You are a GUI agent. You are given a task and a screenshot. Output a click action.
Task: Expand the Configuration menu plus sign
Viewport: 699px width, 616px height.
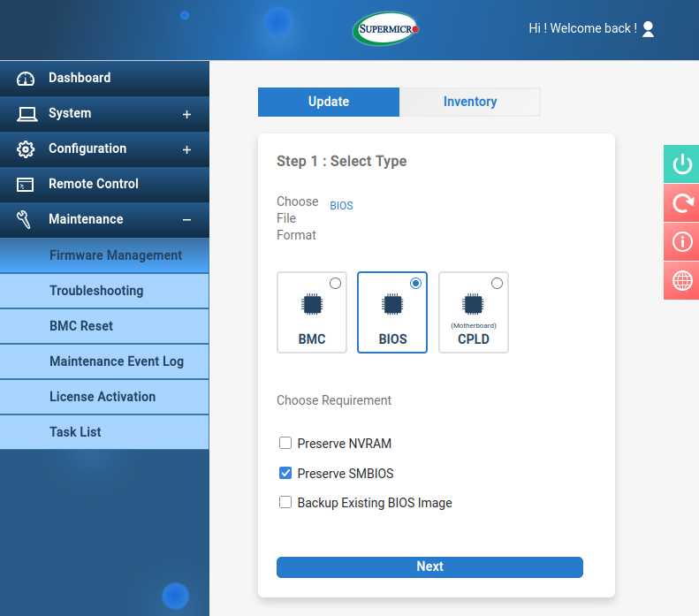186,149
